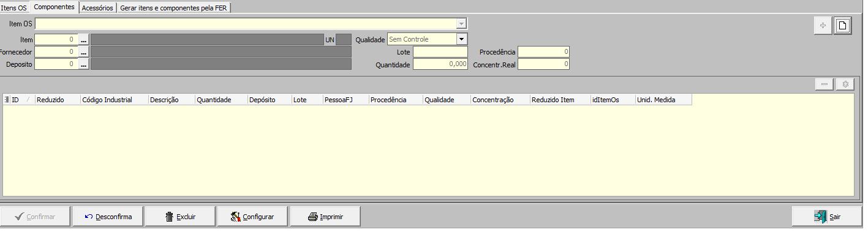This screenshot has height=232, width=868.
Task: Open Deposito lookup ellipsis button
Action: coord(84,64)
